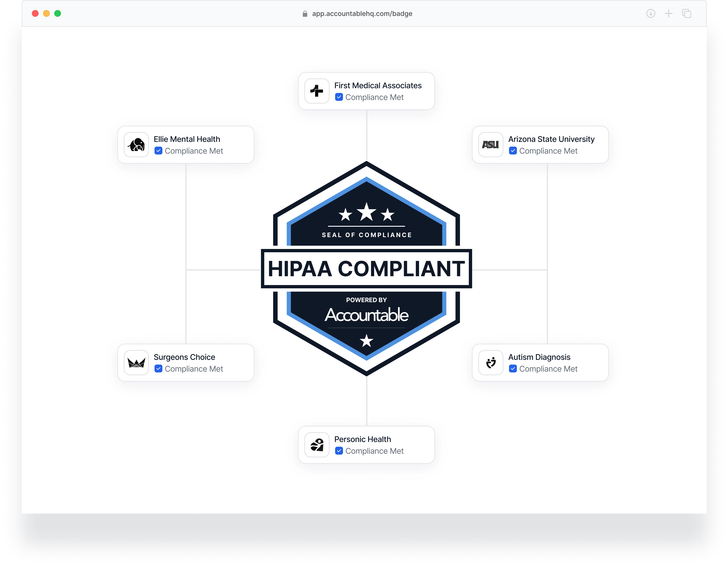The width and height of the screenshot is (728, 566).
Task: Toggle Ellie Mental Health compliance checkbox
Action: pos(158,151)
